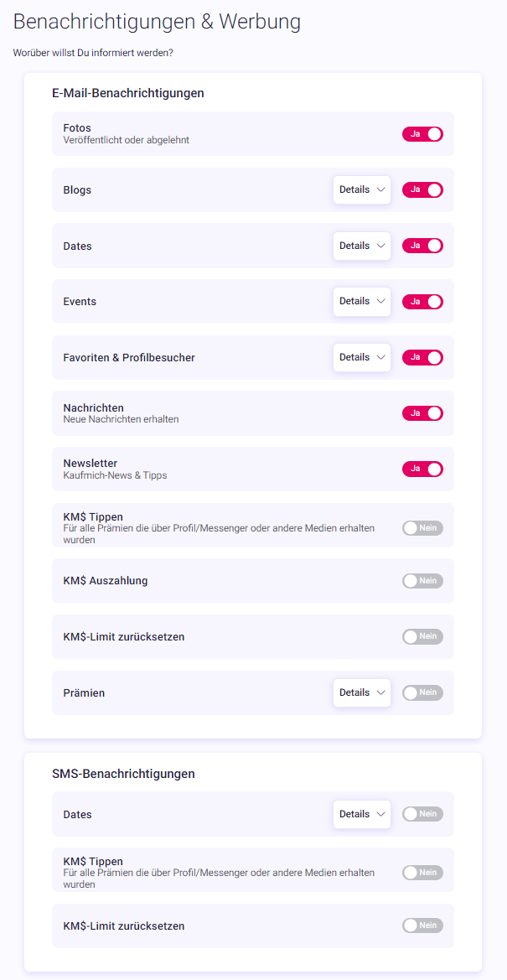Open Details dropdown for SMS Dates
Viewport: 507px width, 980px height.
click(x=362, y=814)
